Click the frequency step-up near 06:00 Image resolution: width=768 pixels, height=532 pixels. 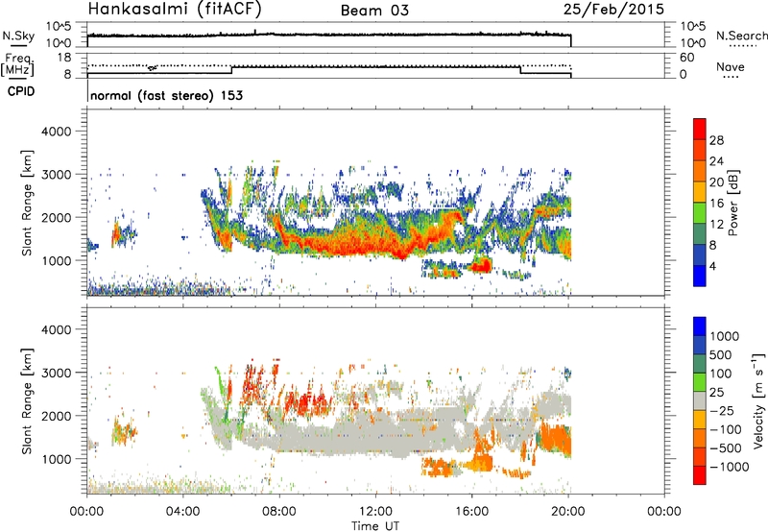click(231, 70)
